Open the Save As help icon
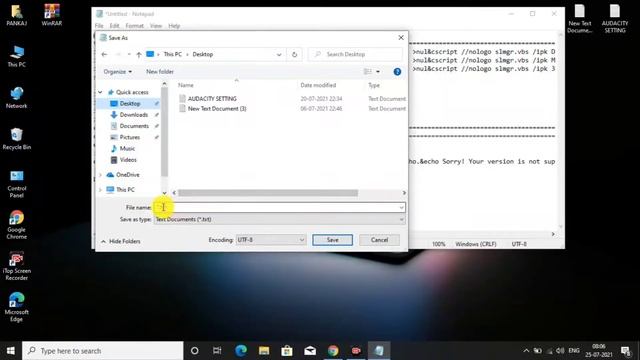This screenshot has width=640, height=360. pyautogui.click(x=397, y=72)
